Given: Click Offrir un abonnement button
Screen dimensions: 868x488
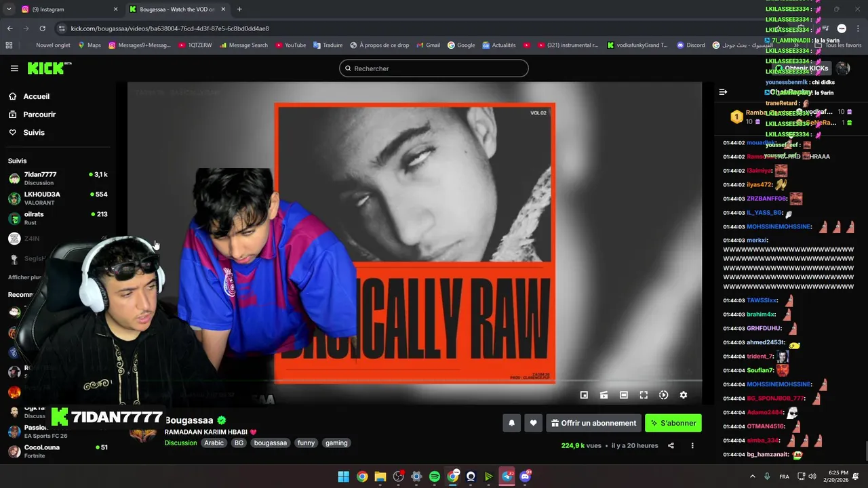Looking at the screenshot, I should coord(594,423).
